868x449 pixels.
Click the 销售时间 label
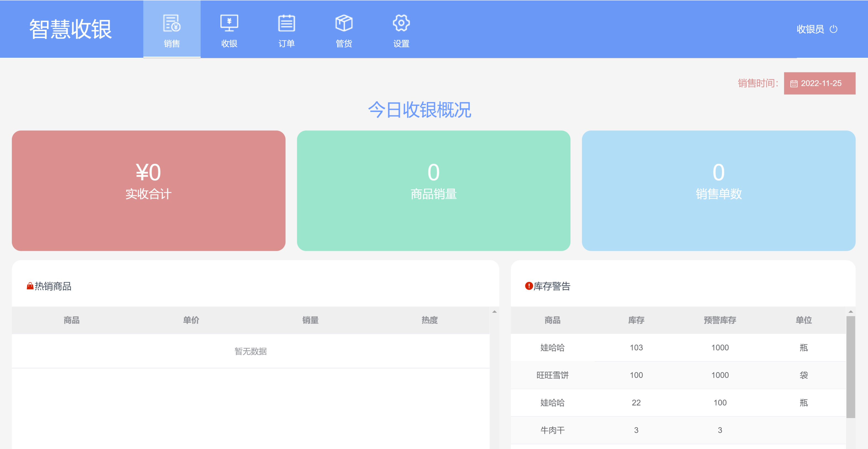tap(758, 83)
